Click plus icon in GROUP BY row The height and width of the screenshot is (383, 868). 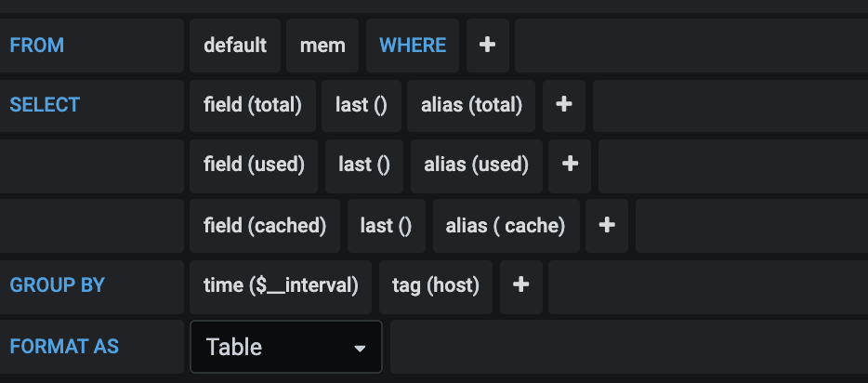520,285
